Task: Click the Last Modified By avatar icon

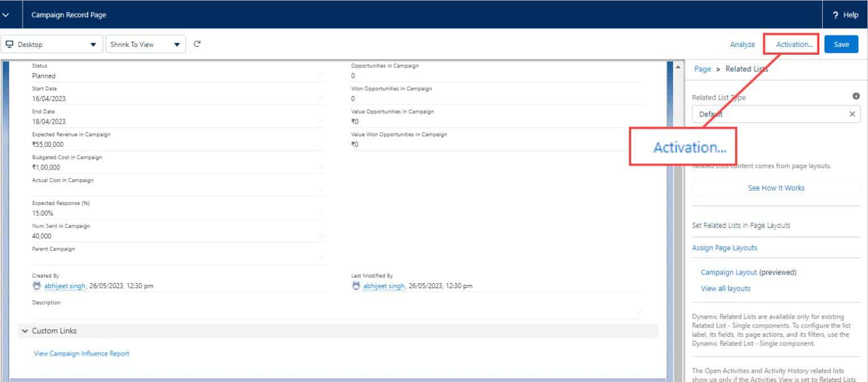Action: coord(356,286)
